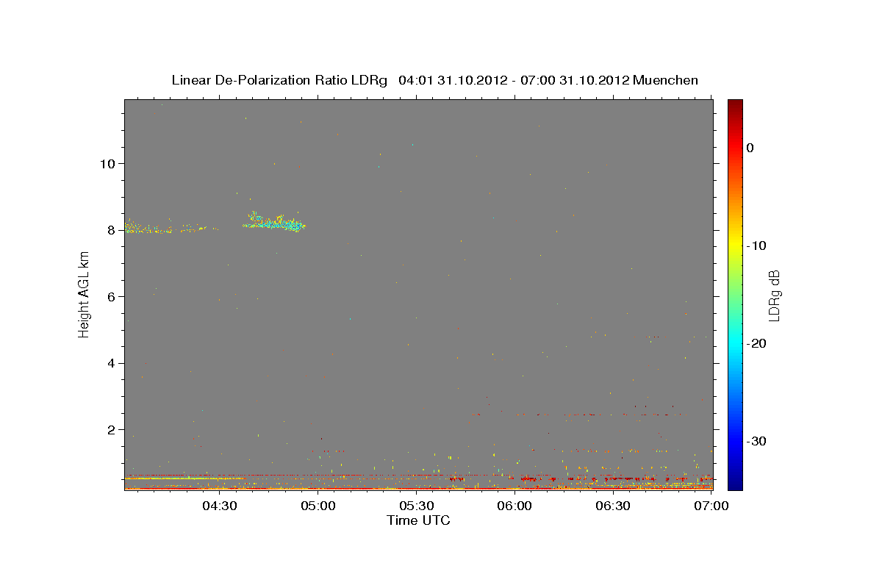
Task: Click the 05:30 time tick label
Action: pos(416,506)
